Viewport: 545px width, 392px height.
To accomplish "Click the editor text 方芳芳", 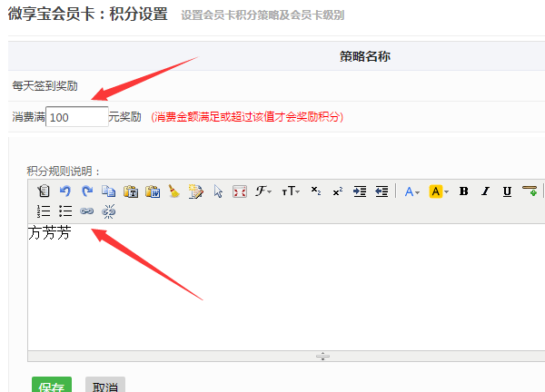I will (50, 232).
